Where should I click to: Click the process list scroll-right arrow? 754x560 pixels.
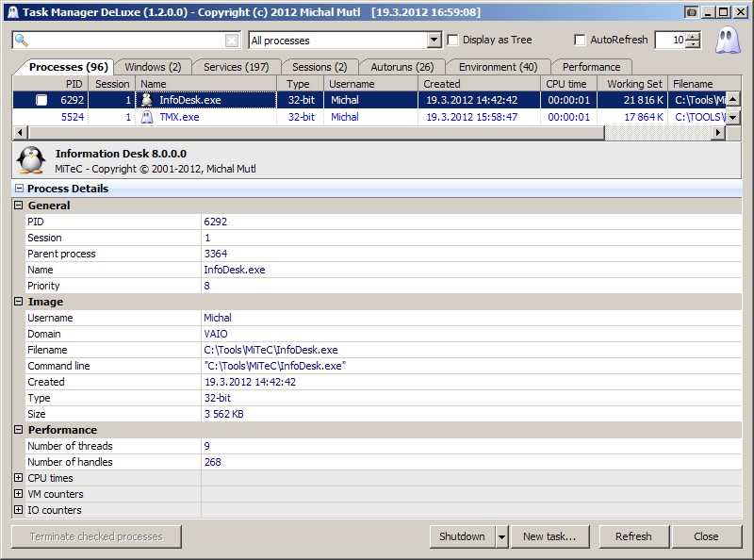point(718,132)
